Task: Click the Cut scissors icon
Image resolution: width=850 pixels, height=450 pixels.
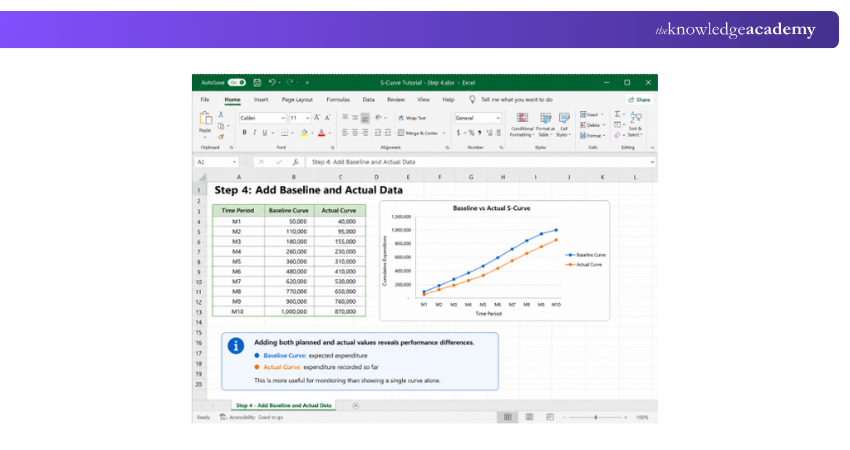Action: coord(221,115)
